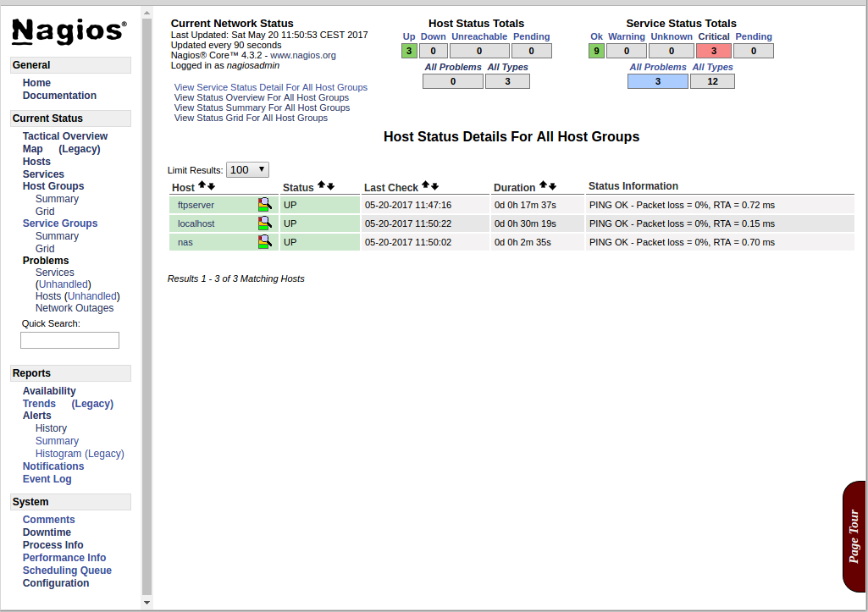The width and height of the screenshot is (868, 612).
Task: Open Hosts under Current Status
Action: point(36,162)
